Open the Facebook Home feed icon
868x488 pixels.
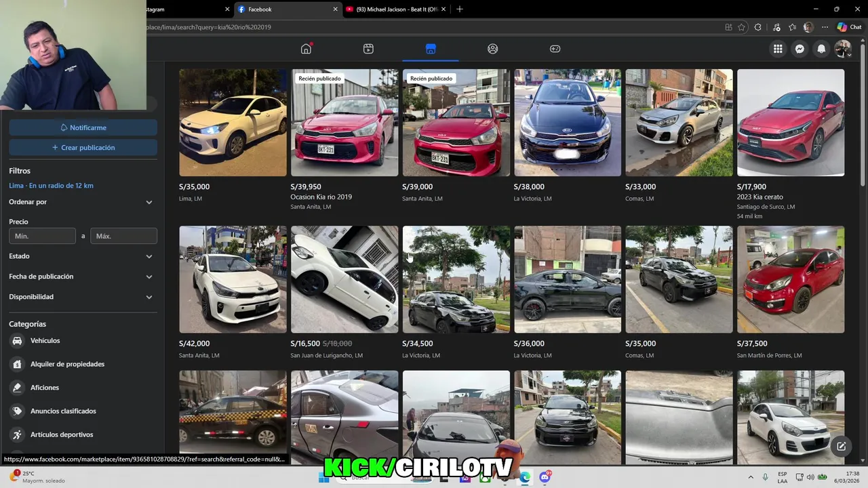click(x=306, y=49)
